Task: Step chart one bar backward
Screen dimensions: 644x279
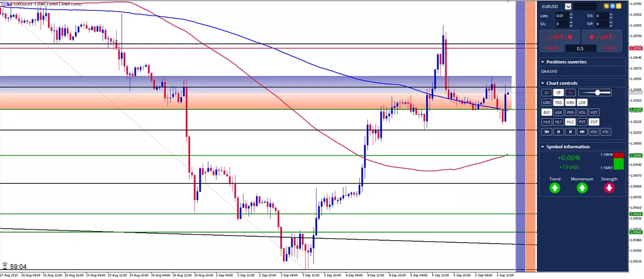Action: (x=558, y=131)
